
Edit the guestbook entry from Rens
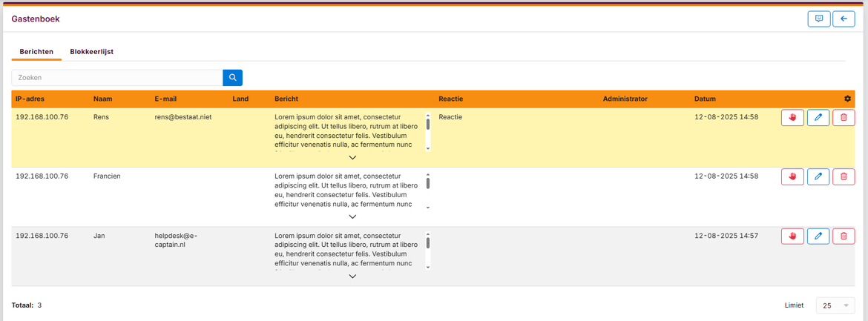click(818, 118)
